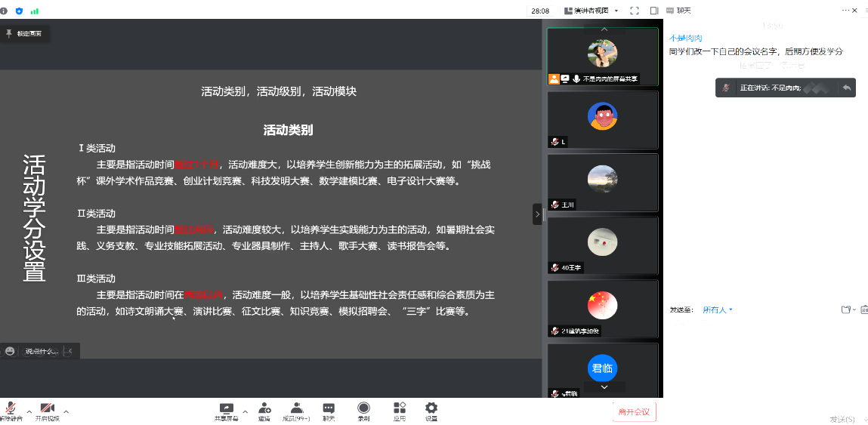868x425 pixels.
Task: Unmute the microphone in the meeting toolbar
Action: pos(9,408)
